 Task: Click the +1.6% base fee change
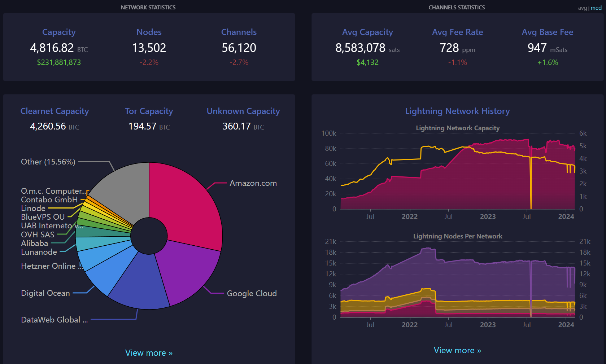pos(548,62)
